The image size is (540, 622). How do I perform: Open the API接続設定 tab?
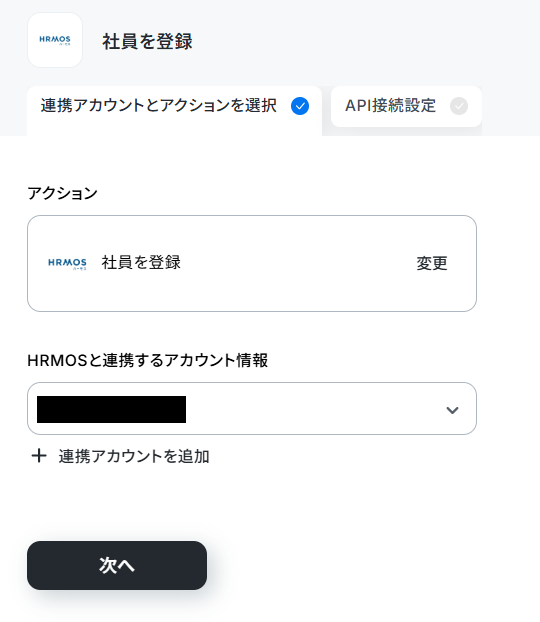pos(406,107)
